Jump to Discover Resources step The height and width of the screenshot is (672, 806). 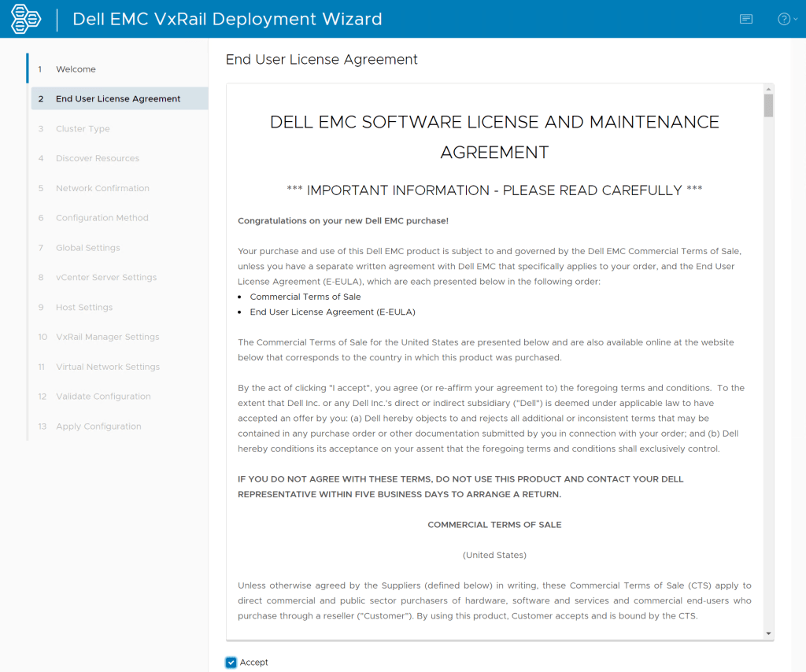point(97,159)
